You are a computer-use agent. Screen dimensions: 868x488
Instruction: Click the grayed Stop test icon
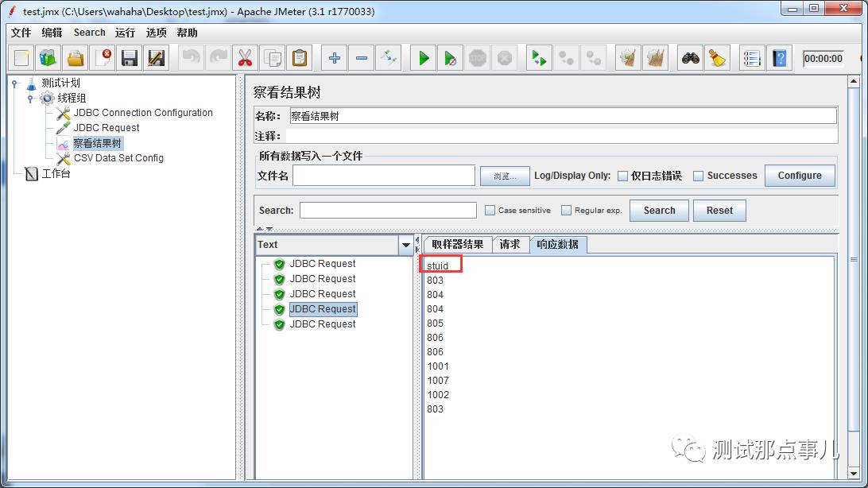coord(478,58)
